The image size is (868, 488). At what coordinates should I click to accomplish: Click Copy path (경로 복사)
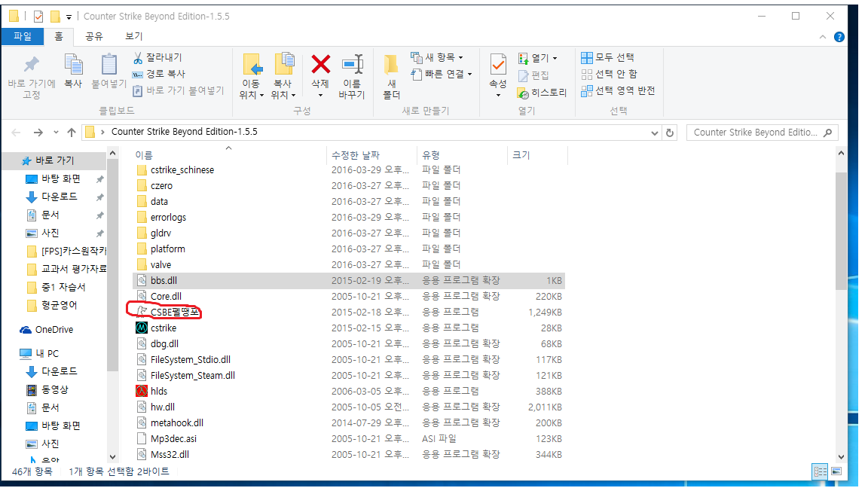[159, 74]
